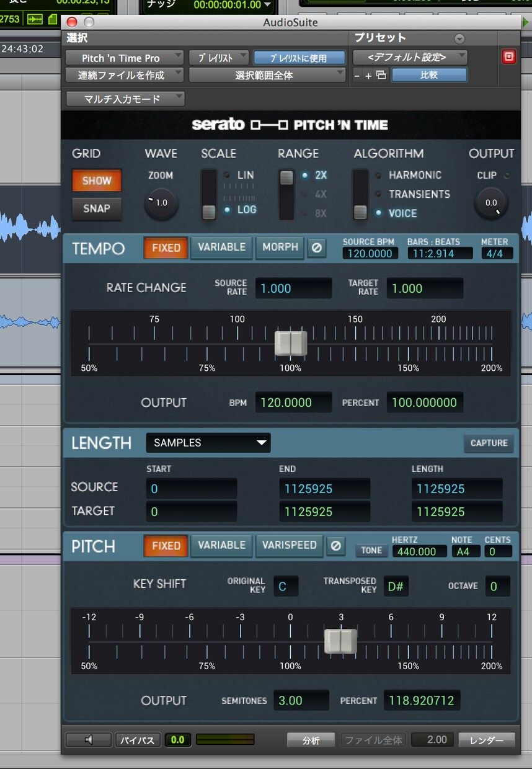Click the preset copy-window icon
The height and width of the screenshot is (769, 532).
point(381,76)
